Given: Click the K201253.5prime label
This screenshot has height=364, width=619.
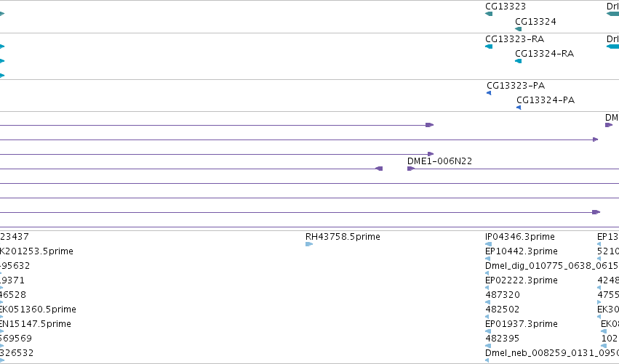Looking at the screenshot, I should [x=36, y=251].
